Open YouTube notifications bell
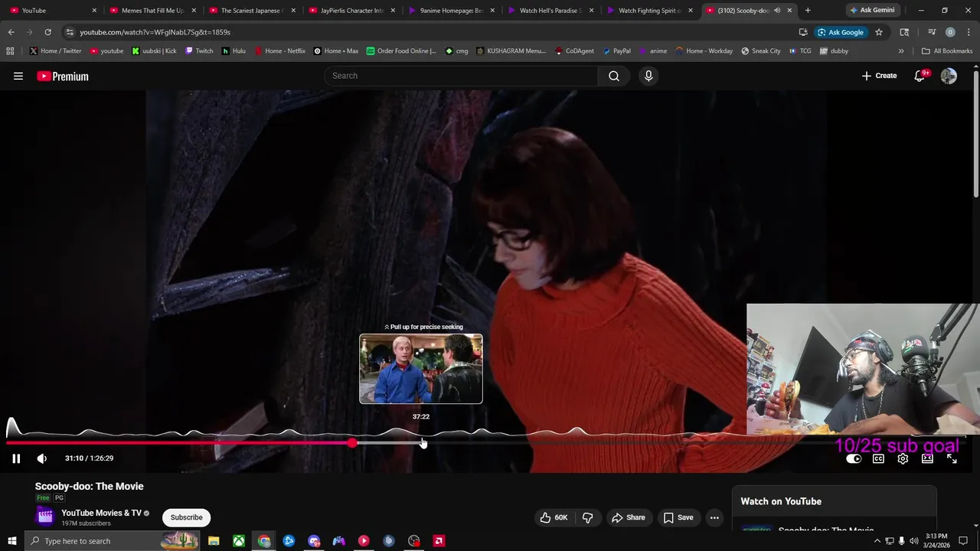 coord(920,76)
